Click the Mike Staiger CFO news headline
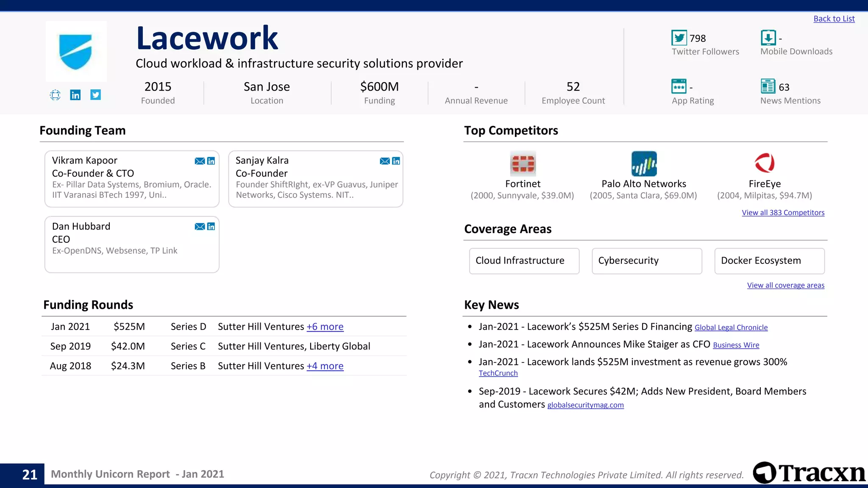This screenshot has height=488, width=868. (x=595, y=344)
